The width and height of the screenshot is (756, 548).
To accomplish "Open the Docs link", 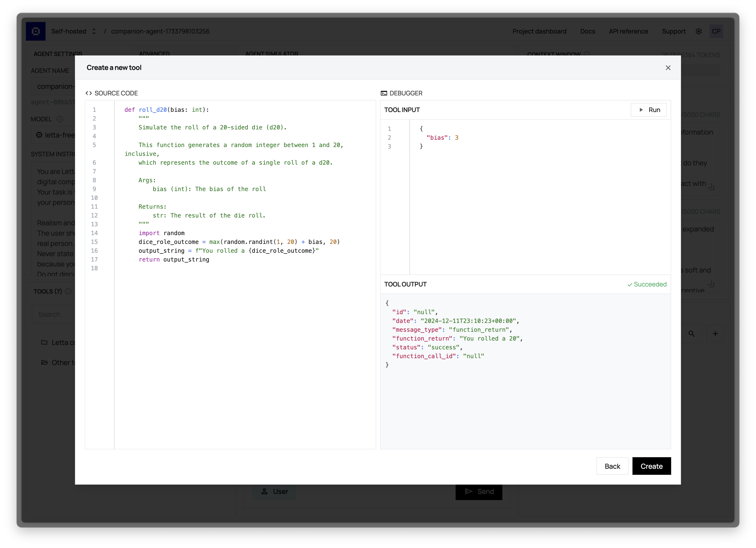I will pyautogui.click(x=587, y=31).
